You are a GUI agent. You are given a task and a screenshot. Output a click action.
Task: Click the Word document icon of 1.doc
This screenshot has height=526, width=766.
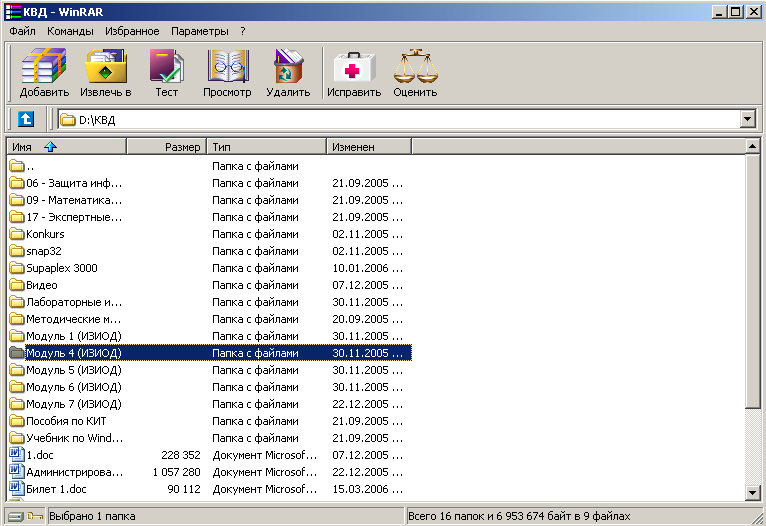(x=17, y=455)
